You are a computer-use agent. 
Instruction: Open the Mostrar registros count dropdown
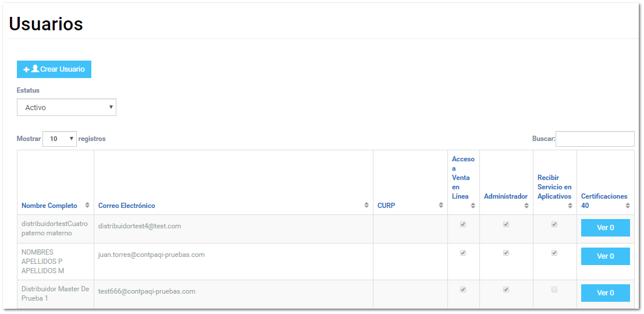click(x=59, y=139)
